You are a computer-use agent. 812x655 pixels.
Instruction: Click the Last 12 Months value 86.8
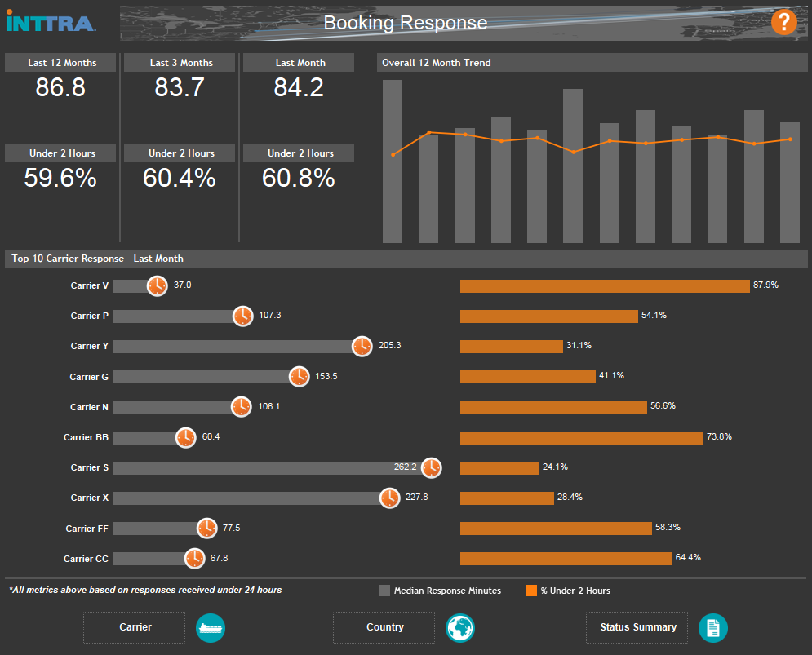click(x=60, y=87)
